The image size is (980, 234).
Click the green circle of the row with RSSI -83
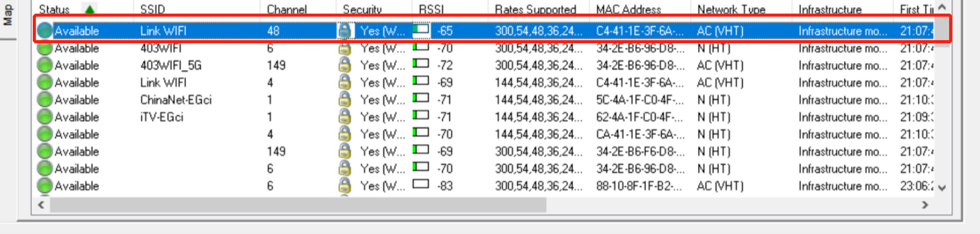click(x=45, y=186)
